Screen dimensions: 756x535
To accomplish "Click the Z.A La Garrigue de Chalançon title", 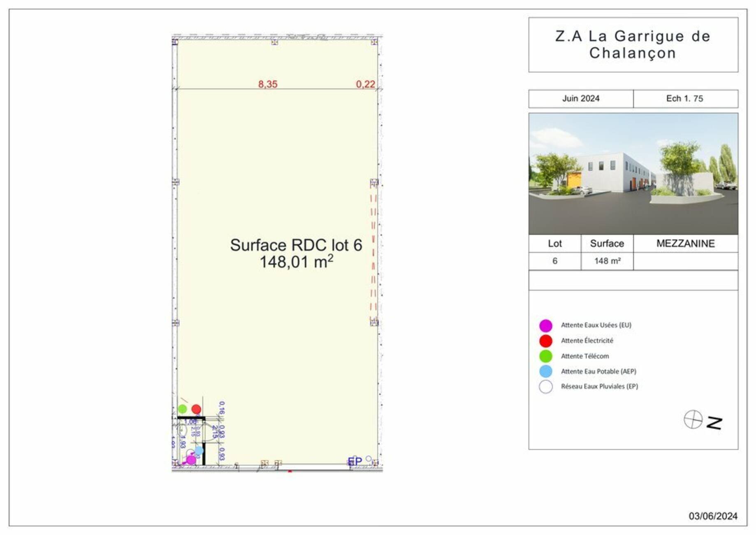I will [633, 44].
